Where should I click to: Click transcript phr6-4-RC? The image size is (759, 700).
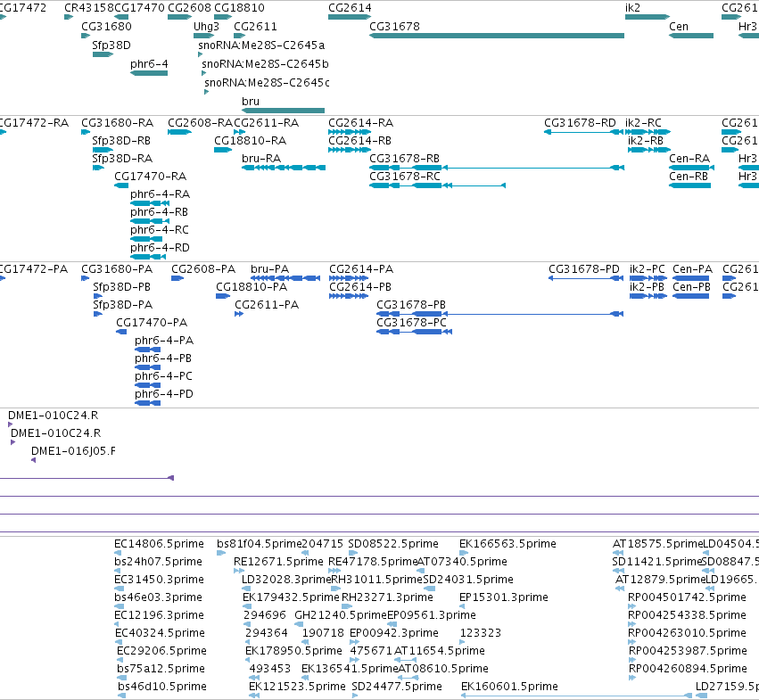click(x=146, y=239)
